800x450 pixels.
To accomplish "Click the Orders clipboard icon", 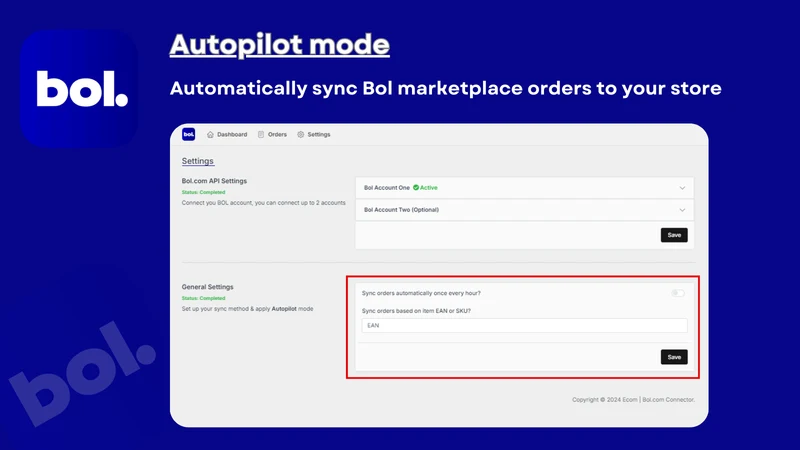I will pyautogui.click(x=261, y=135).
